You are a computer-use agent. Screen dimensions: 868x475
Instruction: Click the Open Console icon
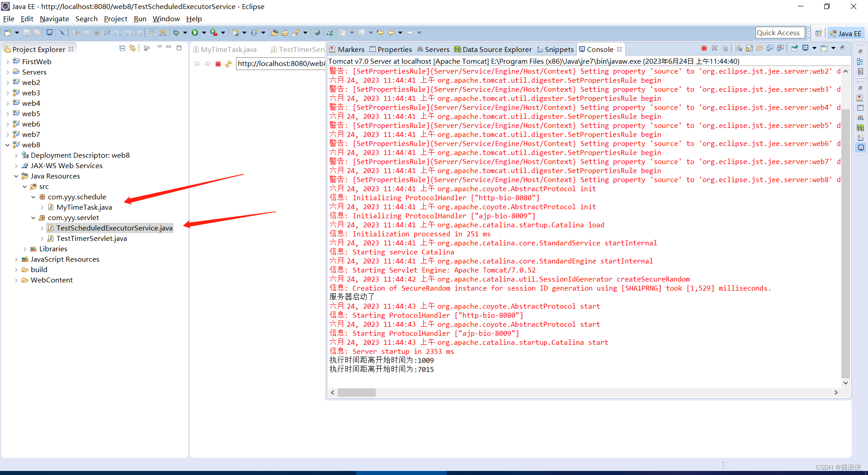click(x=824, y=48)
